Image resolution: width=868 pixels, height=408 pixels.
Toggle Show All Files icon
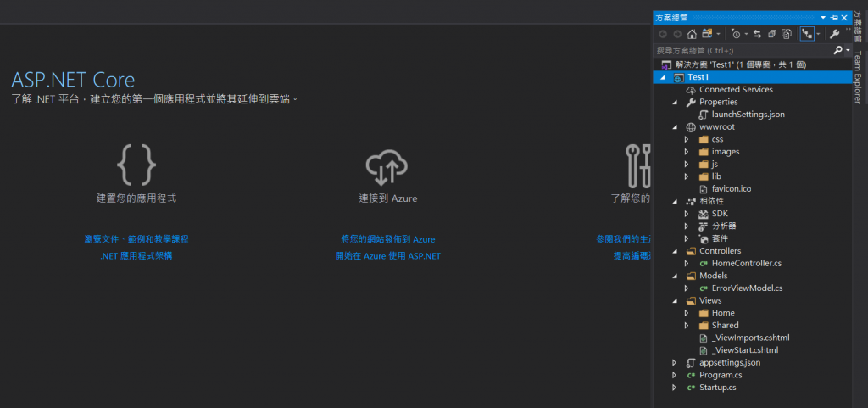787,34
